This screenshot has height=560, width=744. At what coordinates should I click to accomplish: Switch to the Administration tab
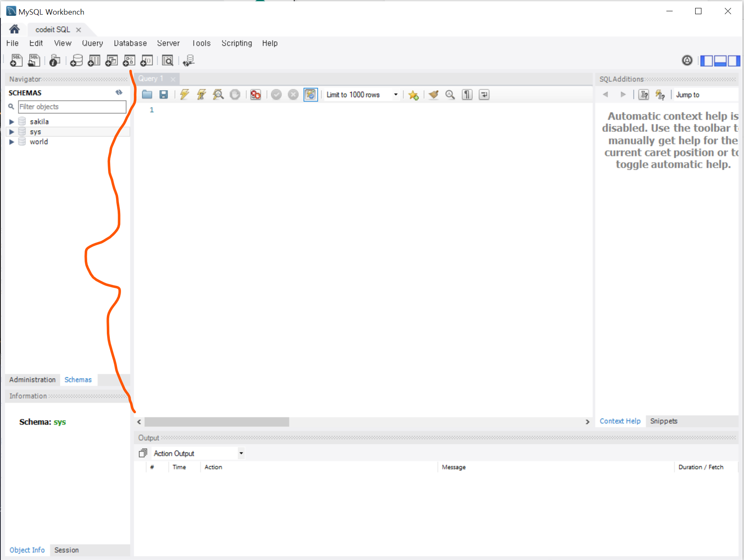coord(33,380)
